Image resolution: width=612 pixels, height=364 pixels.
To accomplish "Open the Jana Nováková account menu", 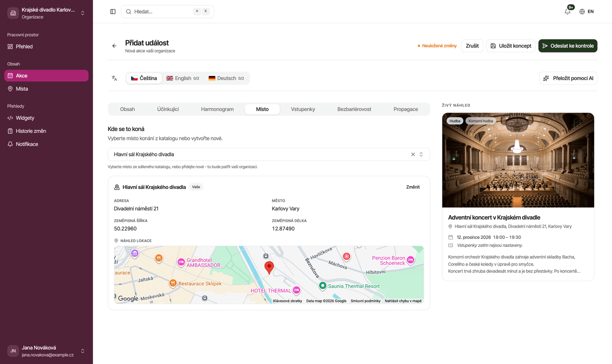I will click(46, 351).
